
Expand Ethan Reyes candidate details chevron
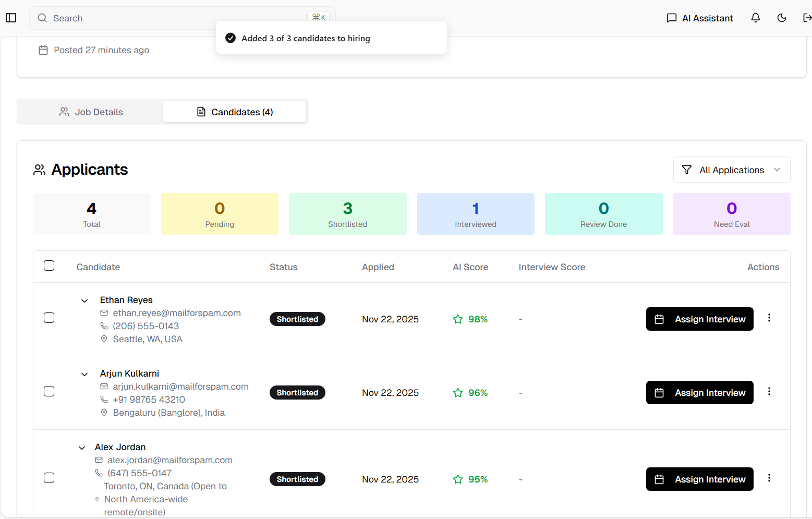[84, 301]
